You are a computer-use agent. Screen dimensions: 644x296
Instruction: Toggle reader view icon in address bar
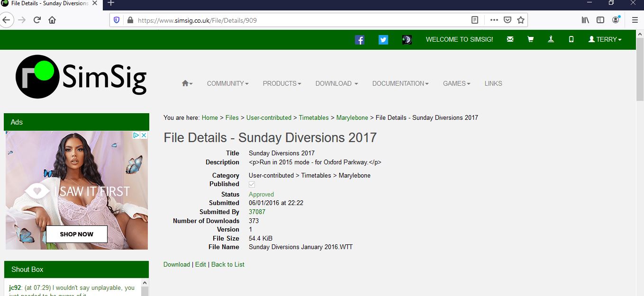tap(475, 20)
